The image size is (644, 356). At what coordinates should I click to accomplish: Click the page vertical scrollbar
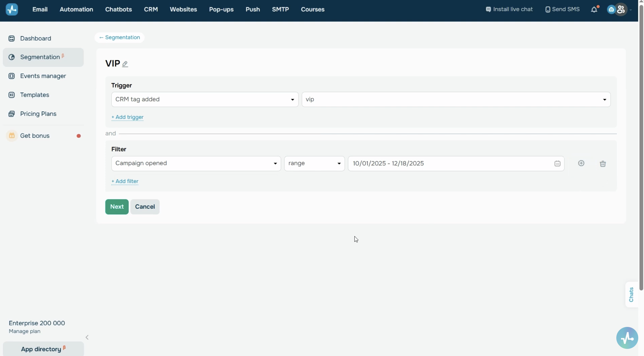641,148
